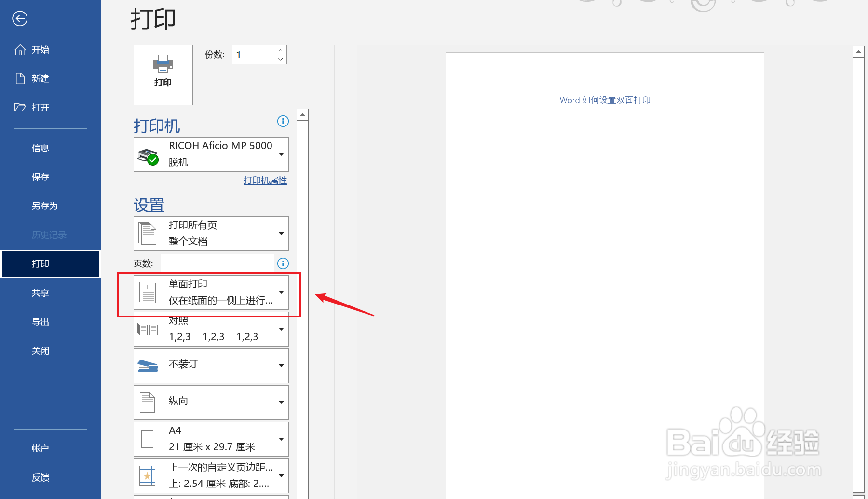
Task: Open the 纵向 orientation dropdown
Action: 211,402
